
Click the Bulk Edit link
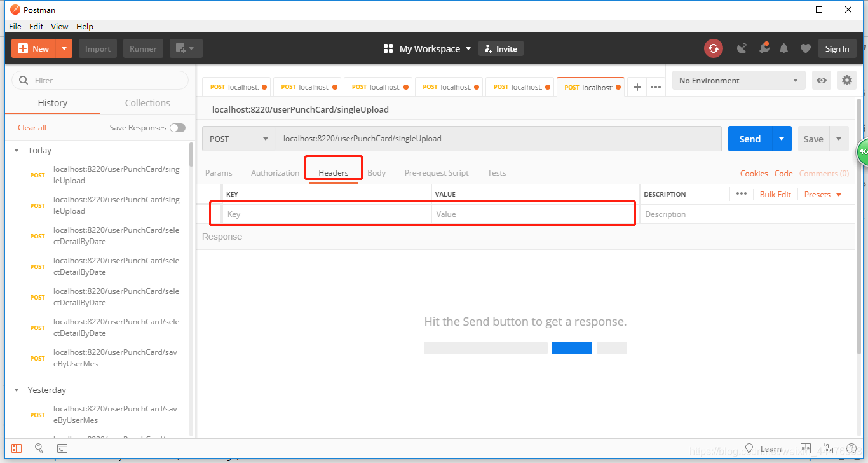coord(775,194)
